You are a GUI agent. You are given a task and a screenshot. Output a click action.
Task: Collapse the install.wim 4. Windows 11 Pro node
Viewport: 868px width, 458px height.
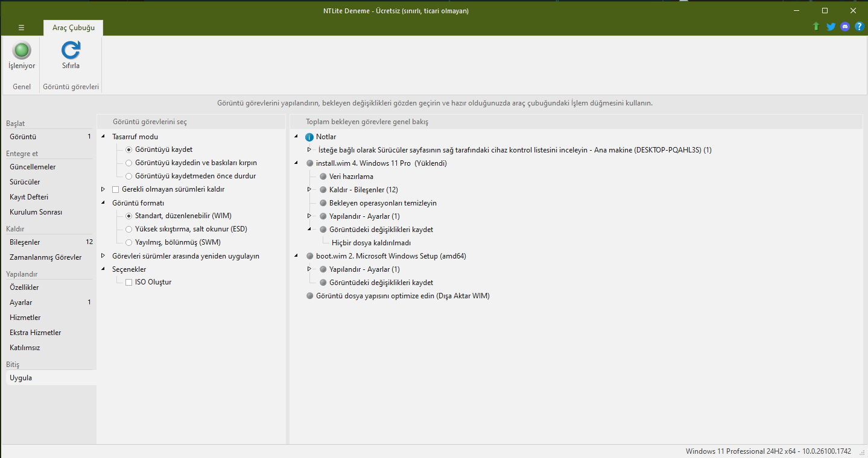296,163
